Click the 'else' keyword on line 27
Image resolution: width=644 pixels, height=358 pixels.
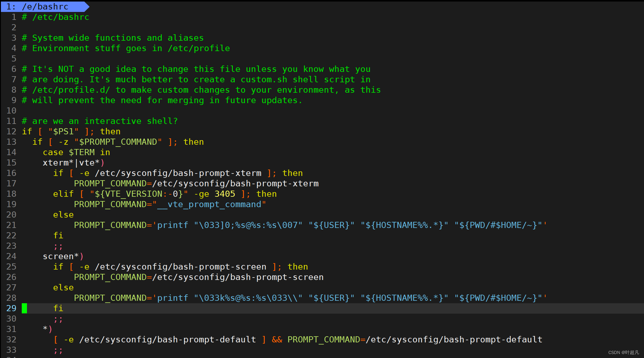[x=63, y=288]
